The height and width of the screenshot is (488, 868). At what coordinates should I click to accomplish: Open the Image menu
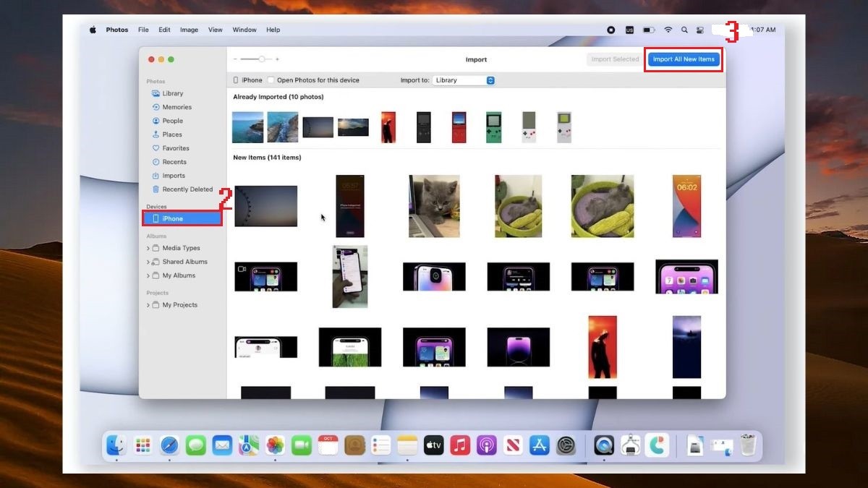189,30
